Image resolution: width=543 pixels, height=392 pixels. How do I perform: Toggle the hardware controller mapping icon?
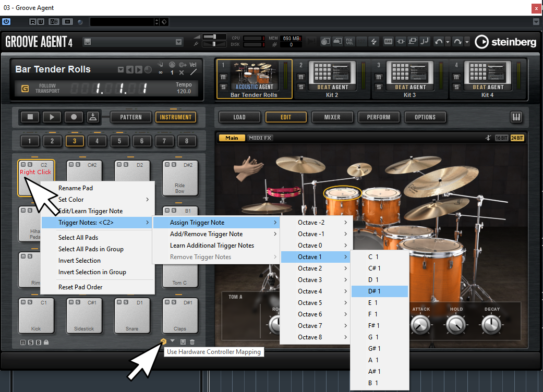pos(163,342)
